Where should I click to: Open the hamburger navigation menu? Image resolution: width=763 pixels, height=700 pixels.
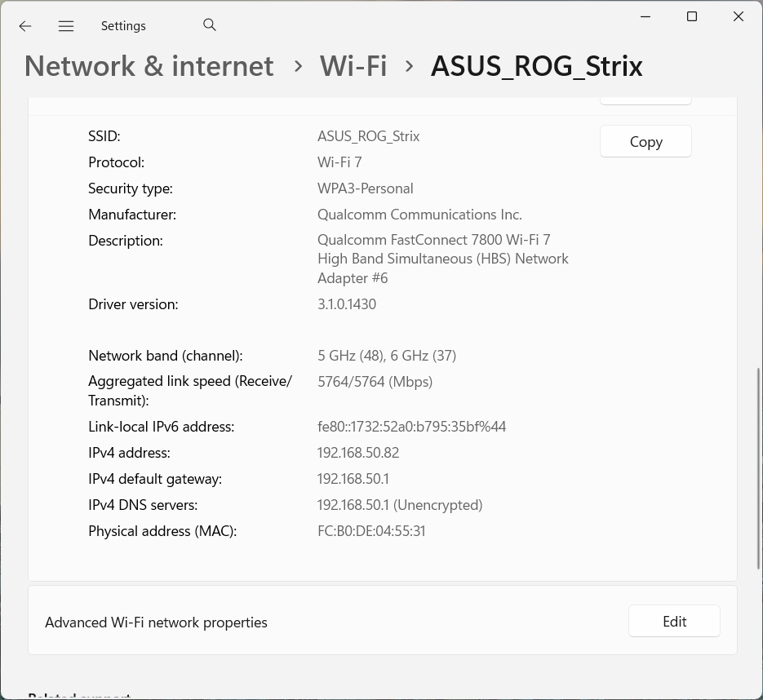tap(66, 26)
